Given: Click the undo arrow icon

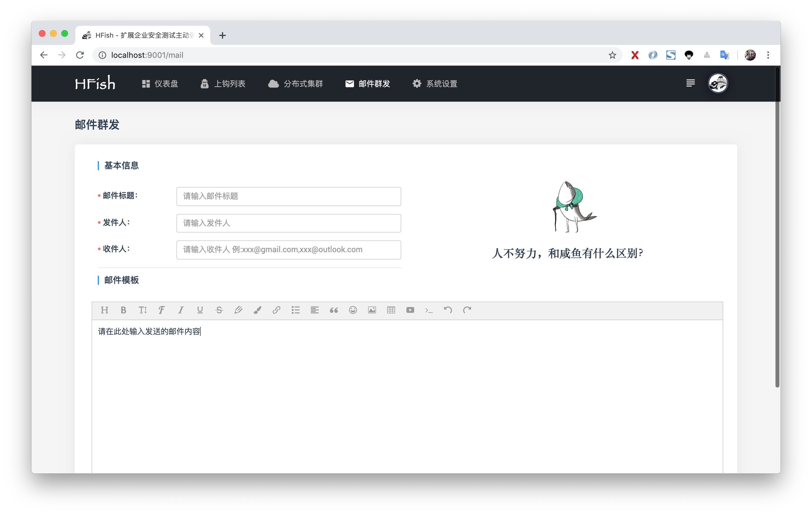Looking at the screenshot, I should tap(448, 310).
